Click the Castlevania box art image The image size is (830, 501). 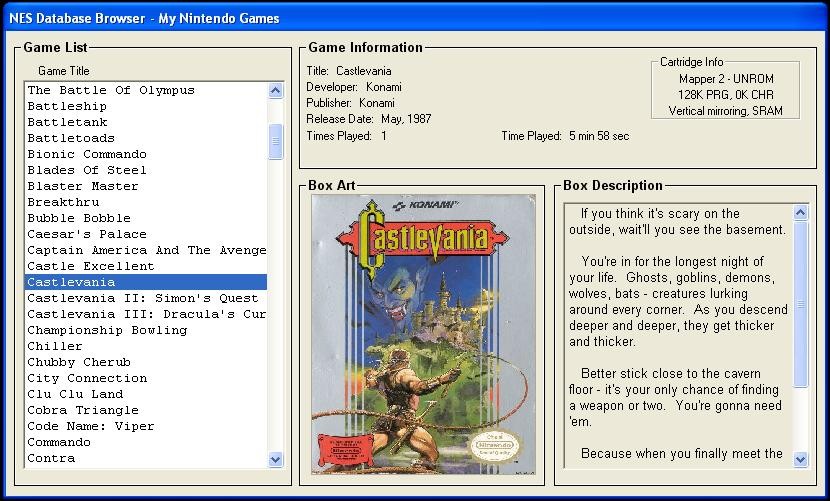click(x=423, y=334)
